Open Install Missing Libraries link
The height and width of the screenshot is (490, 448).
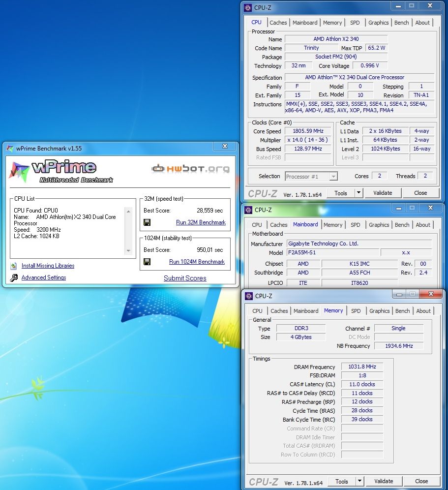(x=48, y=266)
